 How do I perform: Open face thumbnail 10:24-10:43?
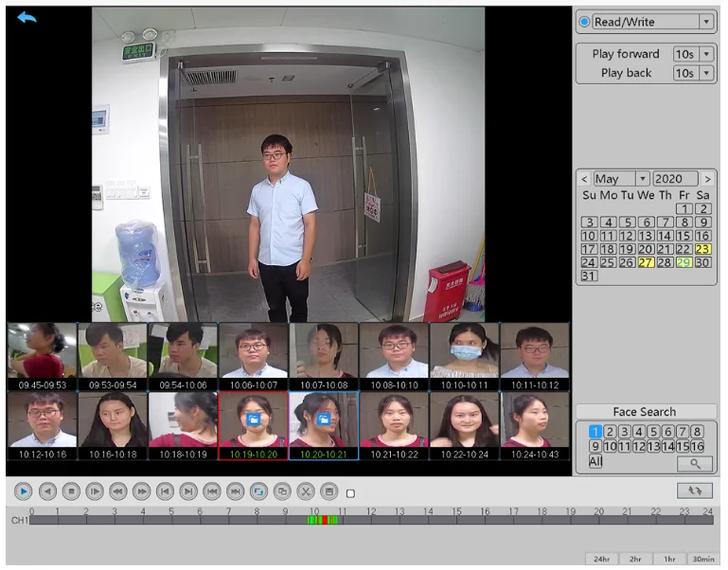click(x=535, y=426)
